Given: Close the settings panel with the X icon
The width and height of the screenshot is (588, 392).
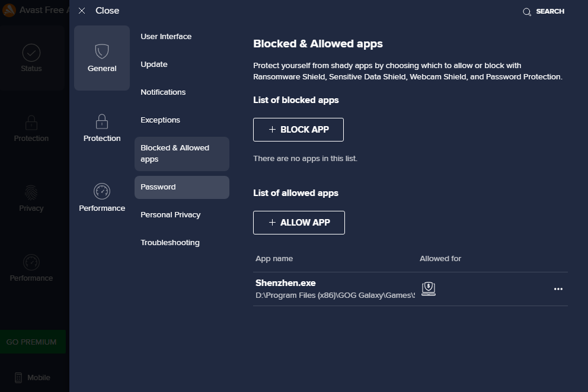Looking at the screenshot, I should [x=82, y=11].
